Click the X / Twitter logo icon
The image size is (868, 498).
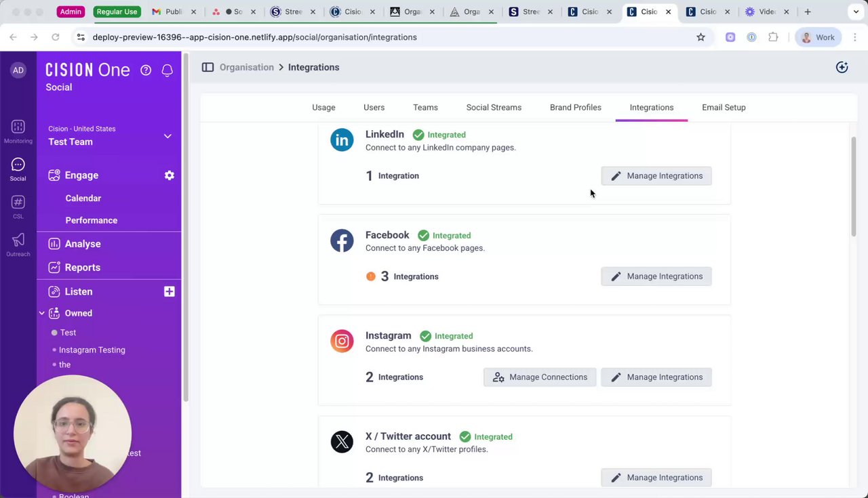click(x=342, y=442)
